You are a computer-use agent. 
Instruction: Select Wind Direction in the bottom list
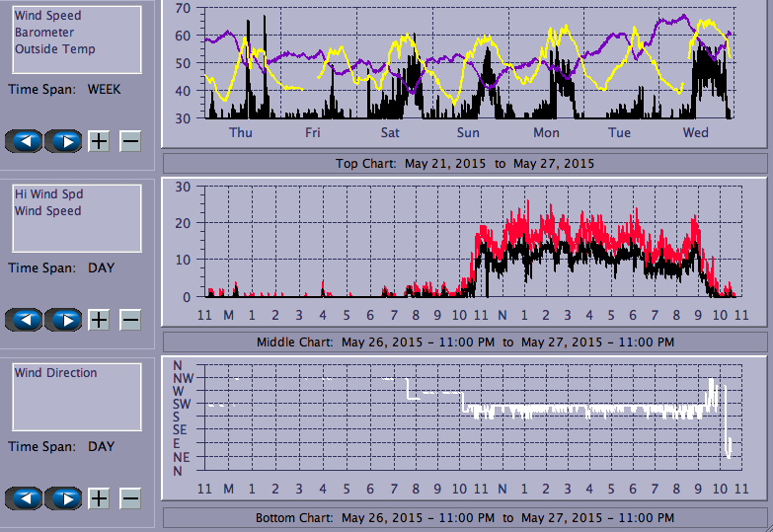(x=55, y=373)
